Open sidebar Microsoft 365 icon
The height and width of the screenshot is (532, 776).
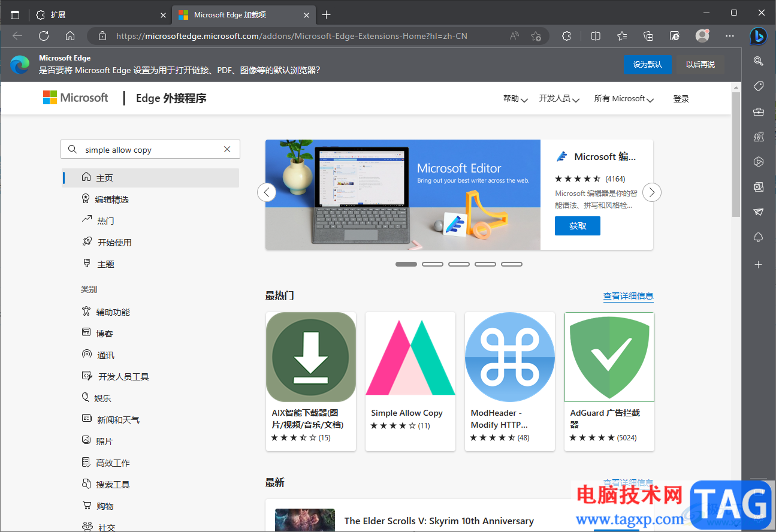(x=758, y=162)
